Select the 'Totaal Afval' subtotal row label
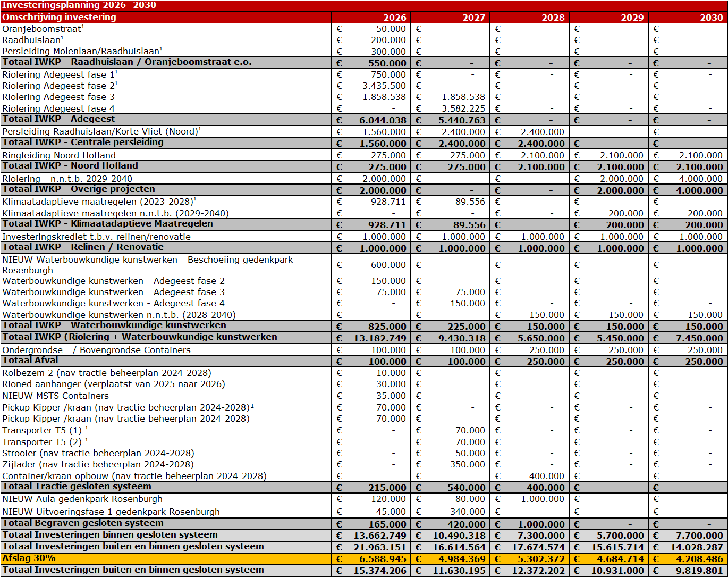The width and height of the screenshot is (728, 577). coord(30,361)
